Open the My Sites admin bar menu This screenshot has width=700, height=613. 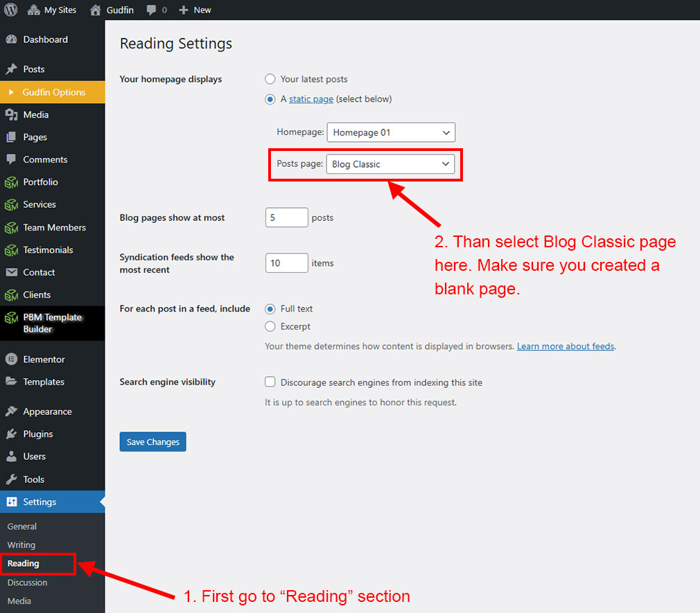tap(52, 10)
